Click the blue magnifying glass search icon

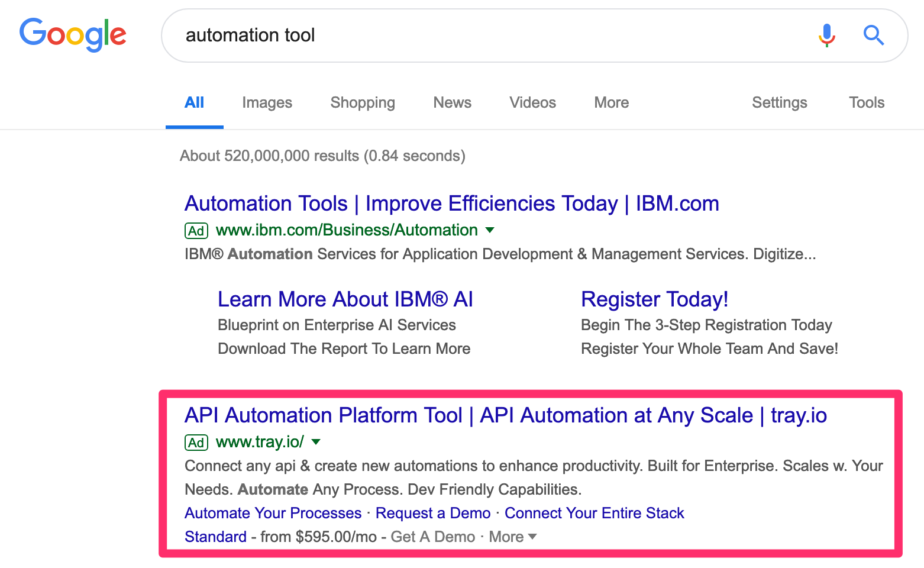[x=873, y=35]
